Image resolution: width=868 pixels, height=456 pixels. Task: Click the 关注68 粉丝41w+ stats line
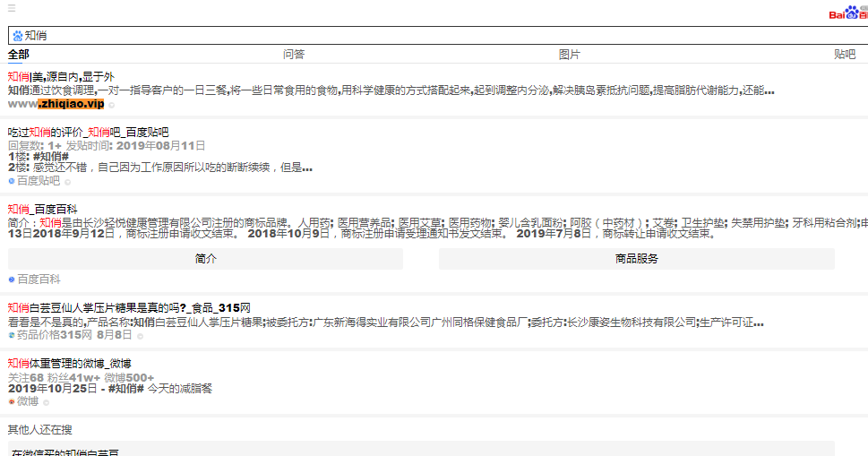pos(81,378)
